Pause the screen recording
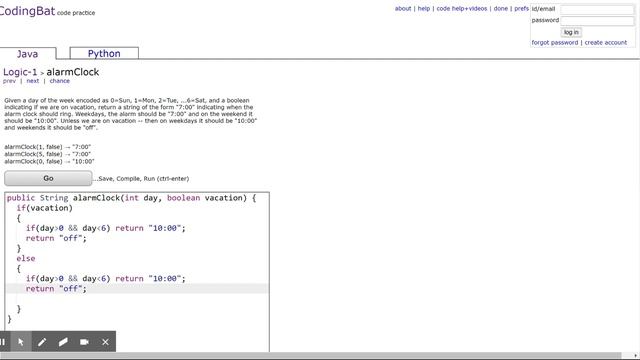The height and width of the screenshot is (360, 640). click(3, 342)
